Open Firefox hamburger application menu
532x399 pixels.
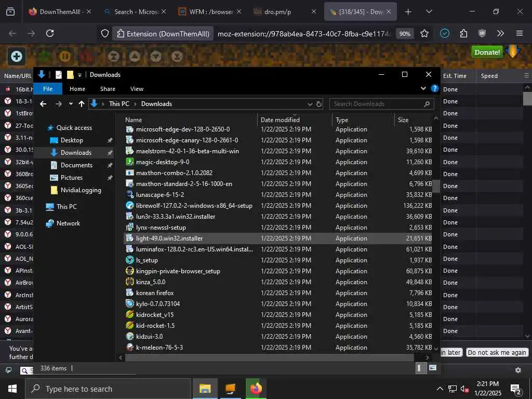(520, 33)
